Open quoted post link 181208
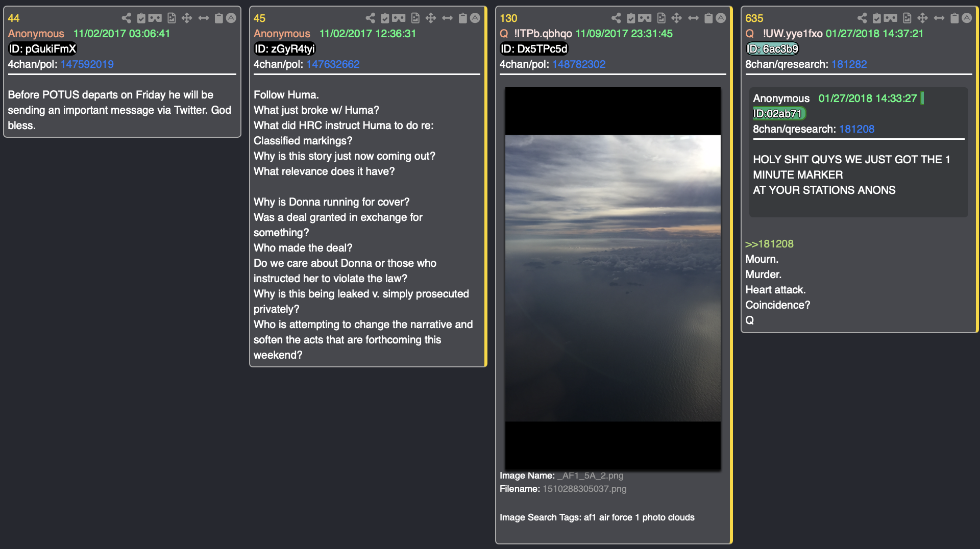This screenshot has width=980, height=549. point(856,129)
